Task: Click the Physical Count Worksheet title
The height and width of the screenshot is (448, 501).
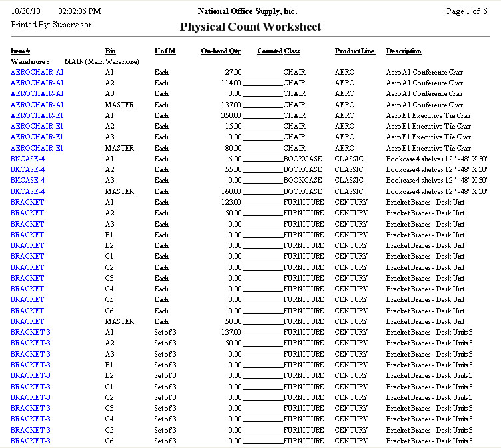Action: (250, 27)
